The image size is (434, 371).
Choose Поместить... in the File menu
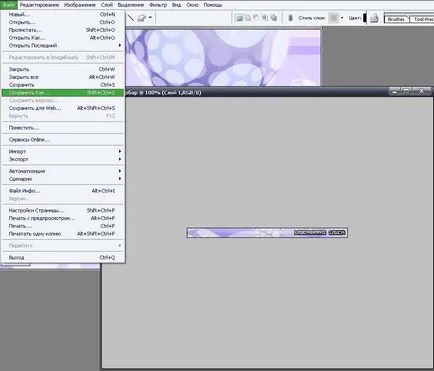(x=63, y=128)
